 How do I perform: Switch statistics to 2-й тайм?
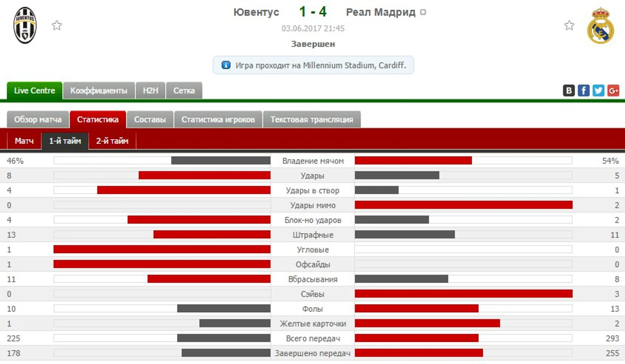112,141
